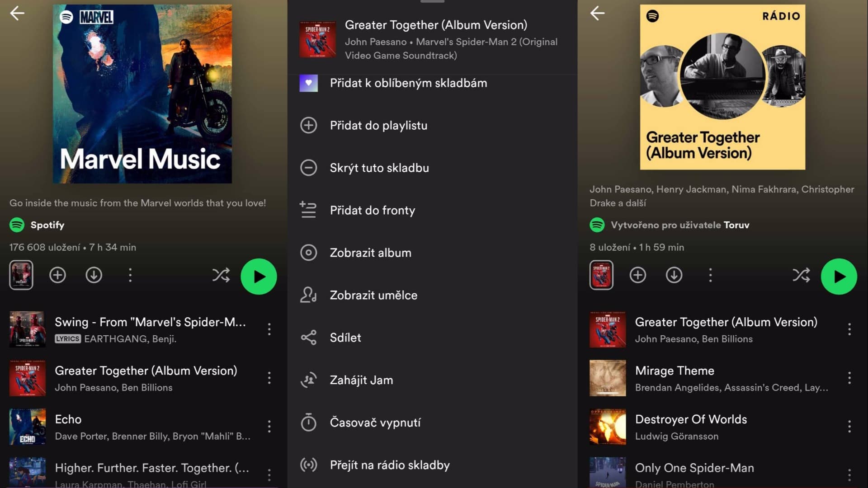The image size is (868, 488).
Task: Play the Greater Together radio
Action: (839, 277)
